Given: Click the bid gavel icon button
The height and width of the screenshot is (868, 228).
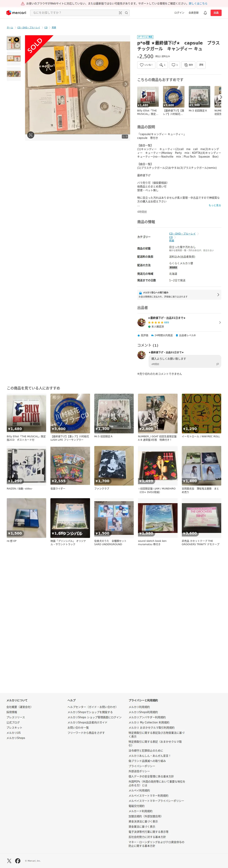Looking at the screenshot, I should (162, 65).
